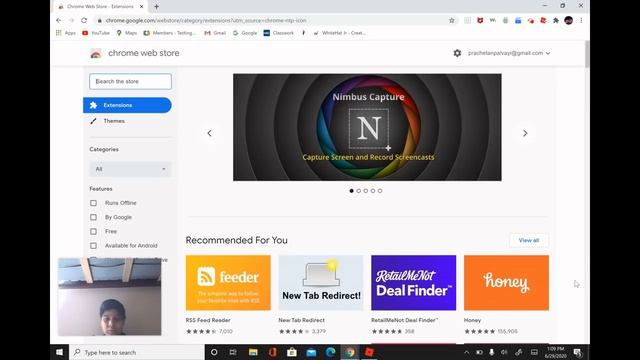
Task: Bookmark this page with the star icon
Action: 451,20
